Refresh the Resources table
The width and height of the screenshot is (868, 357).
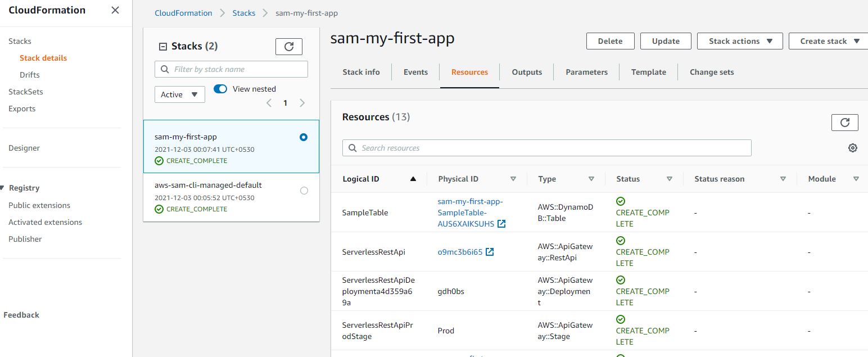coord(844,123)
